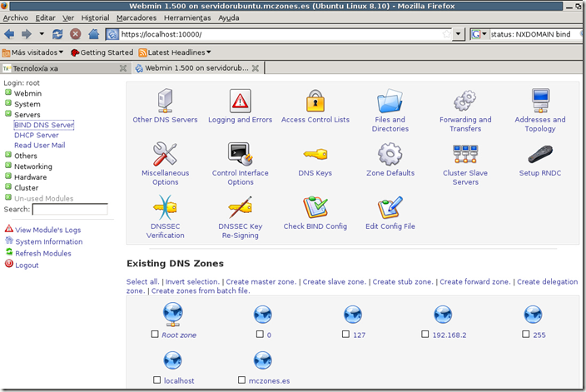Open Setup RNDC remote icon
Viewport: 586px width, 392px height.
pyautogui.click(x=540, y=154)
